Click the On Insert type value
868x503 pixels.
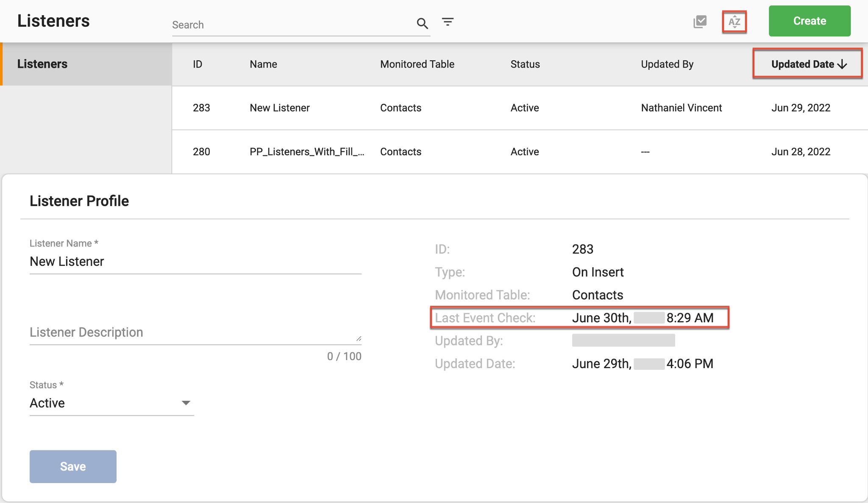pyautogui.click(x=598, y=272)
